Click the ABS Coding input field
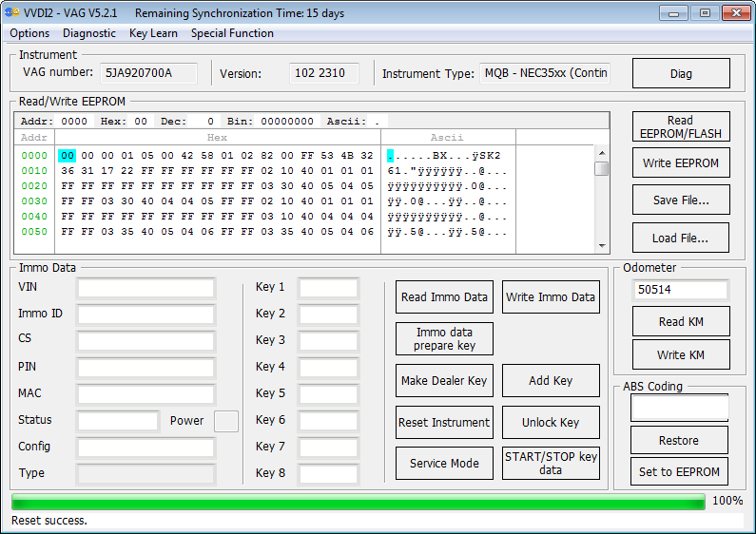The height and width of the screenshot is (534, 756). pos(679,409)
